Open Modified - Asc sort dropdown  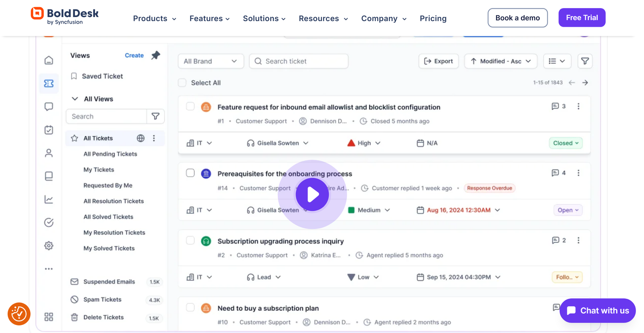click(501, 61)
